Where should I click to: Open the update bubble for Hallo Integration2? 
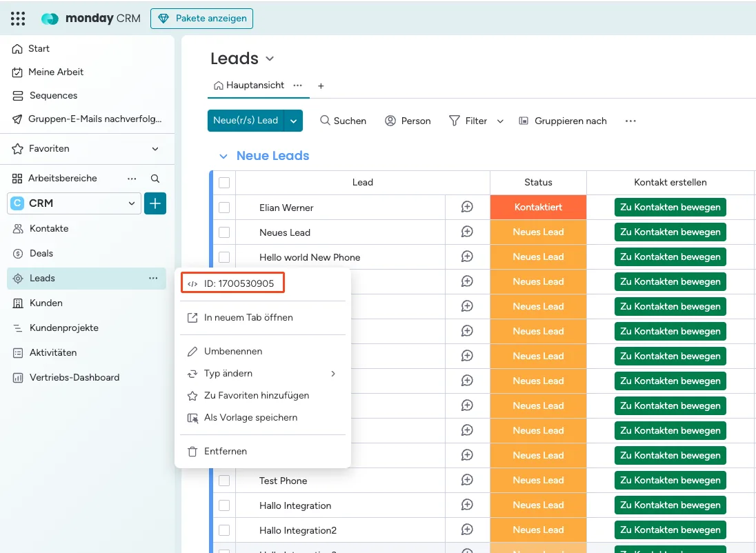(467, 530)
